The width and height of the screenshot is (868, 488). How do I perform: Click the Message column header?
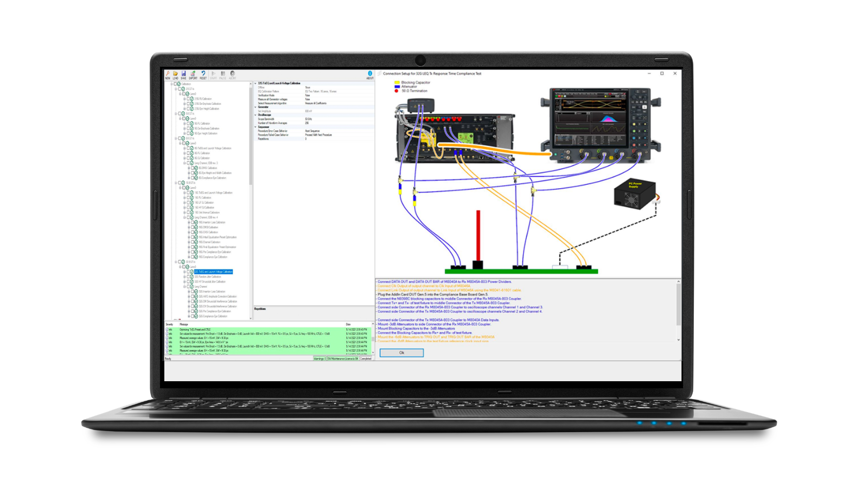pyautogui.click(x=184, y=324)
